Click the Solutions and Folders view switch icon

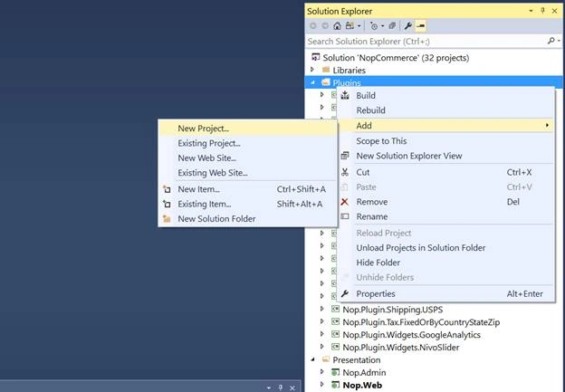(350, 26)
